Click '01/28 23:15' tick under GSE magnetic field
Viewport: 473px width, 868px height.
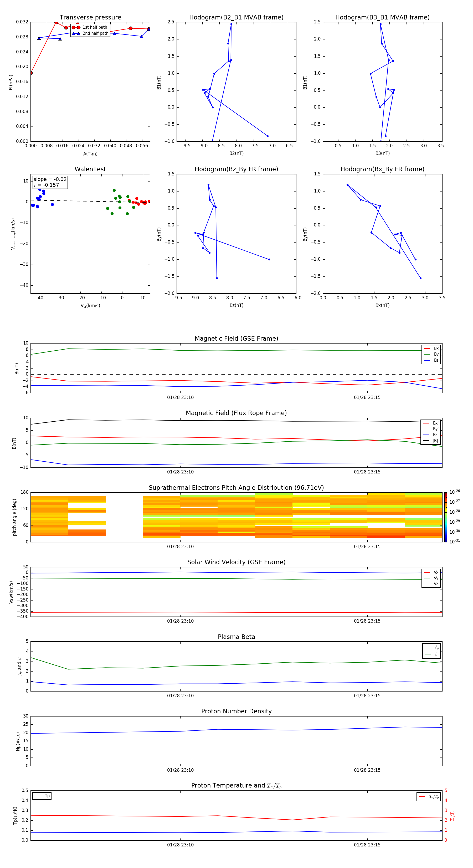[367, 398]
